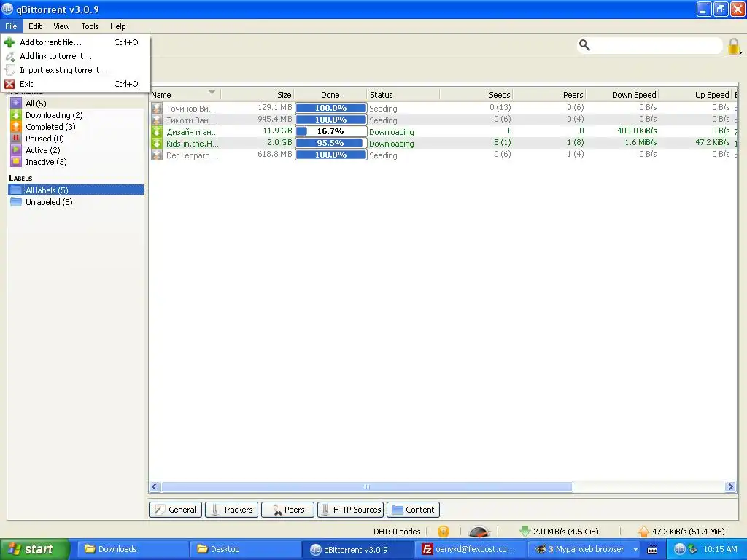Open the General properties tab
This screenshot has width=747, height=560.
pyautogui.click(x=175, y=510)
